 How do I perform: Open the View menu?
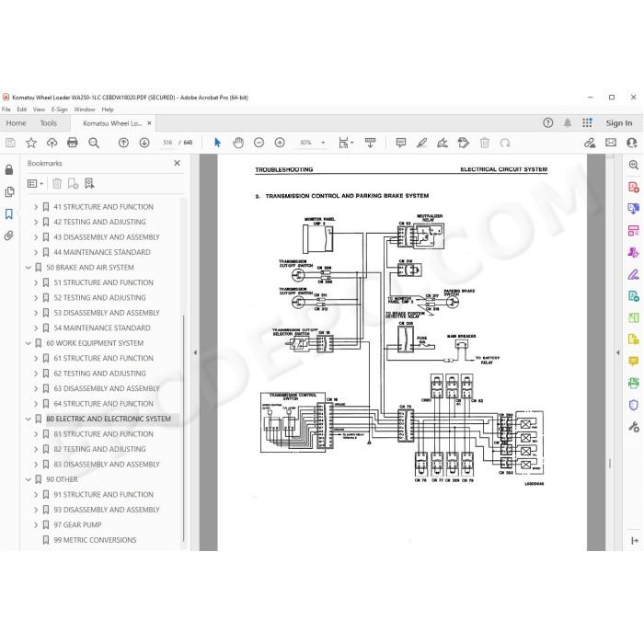click(39, 109)
